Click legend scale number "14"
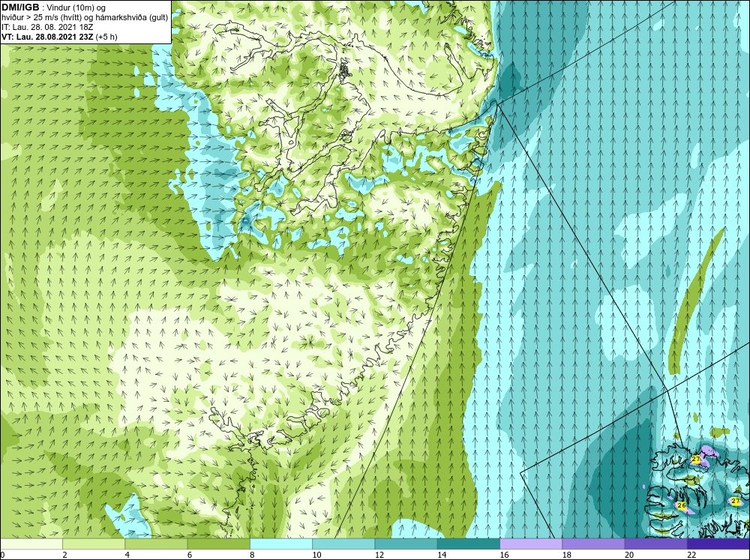The image size is (750, 560). 442,554
